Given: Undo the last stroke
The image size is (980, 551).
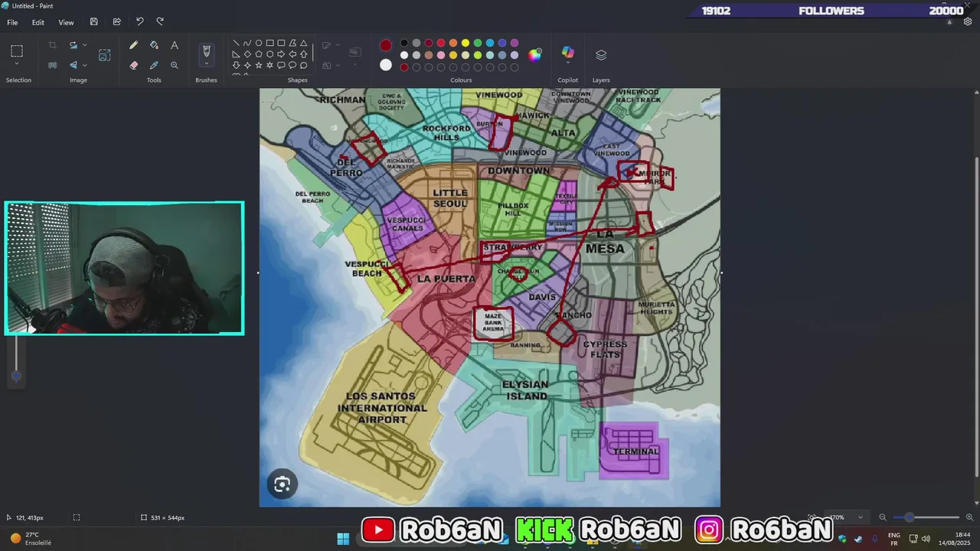Looking at the screenshot, I should [x=139, y=22].
